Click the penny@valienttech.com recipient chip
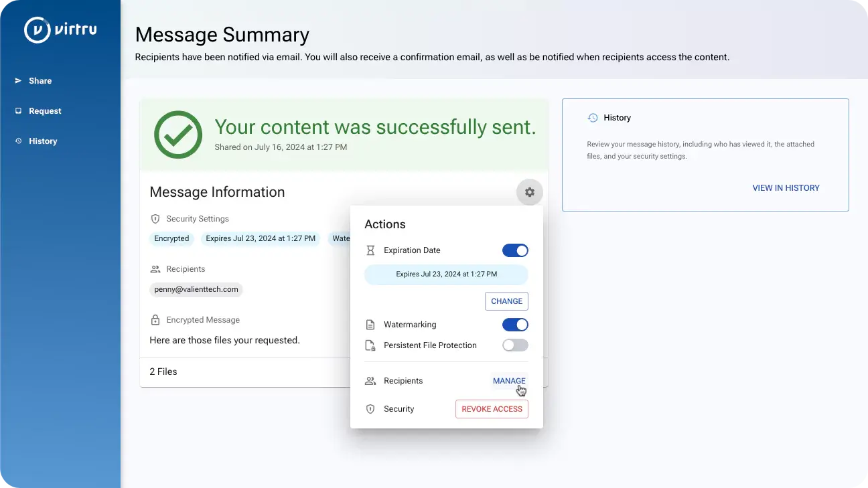Viewport: 868px width, 488px height. point(196,290)
